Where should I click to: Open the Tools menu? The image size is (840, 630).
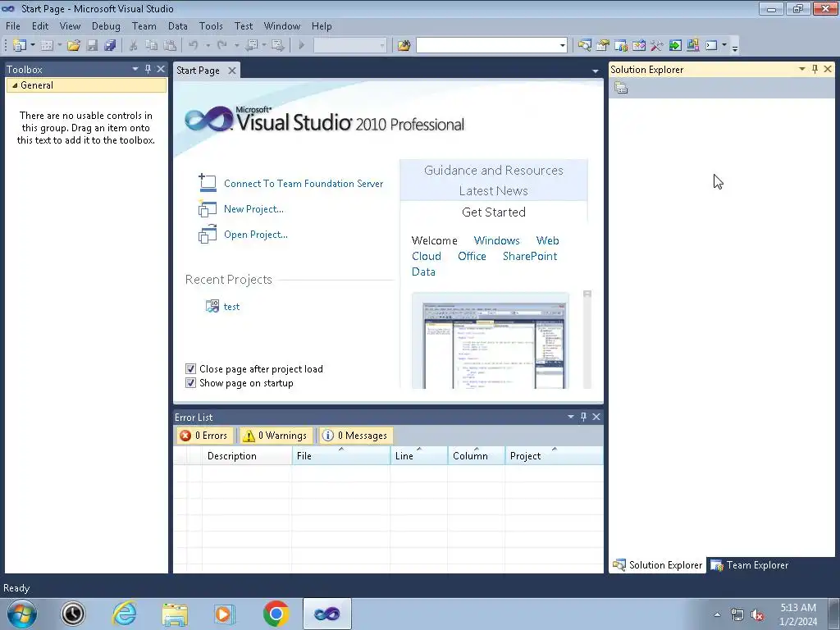point(211,25)
